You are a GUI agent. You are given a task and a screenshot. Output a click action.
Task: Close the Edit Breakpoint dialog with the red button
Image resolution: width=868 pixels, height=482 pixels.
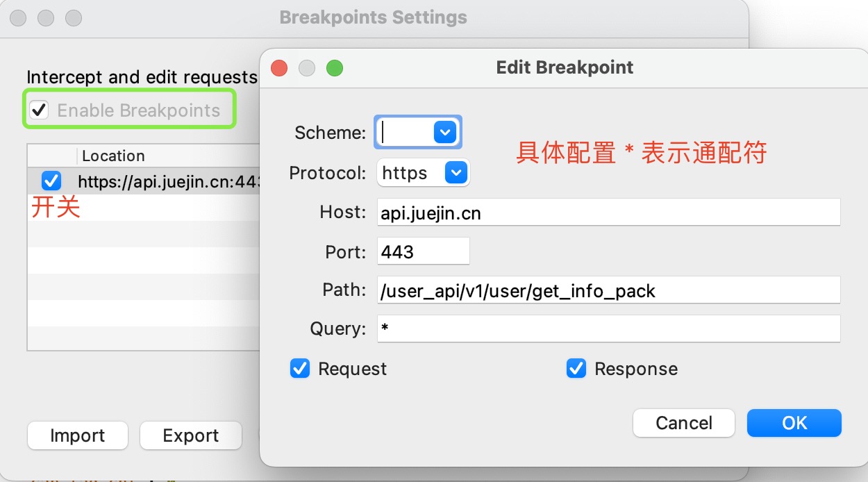coord(279,68)
